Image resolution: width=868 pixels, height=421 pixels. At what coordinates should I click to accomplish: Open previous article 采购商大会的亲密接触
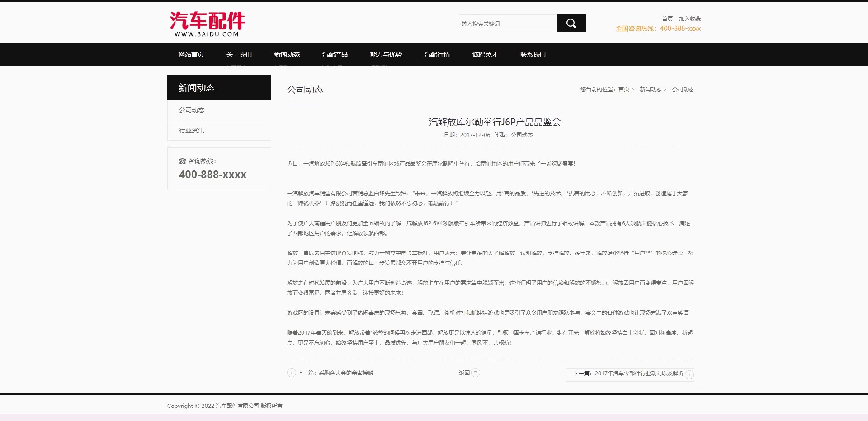tap(346, 373)
